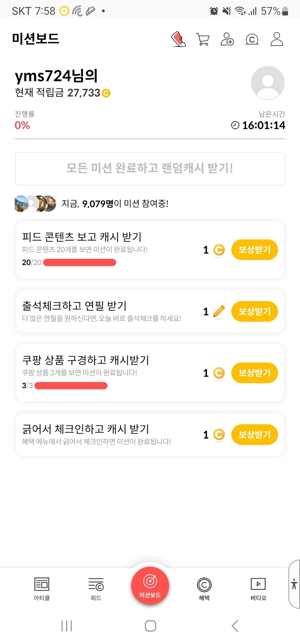300x644 pixels.
Task: Tap the red sneaker icon in header
Action: pos(178,39)
